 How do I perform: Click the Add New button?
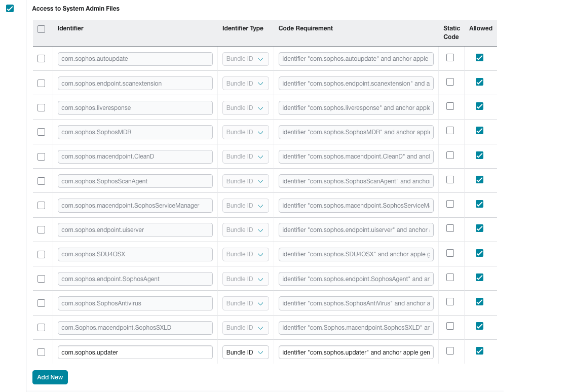click(50, 377)
